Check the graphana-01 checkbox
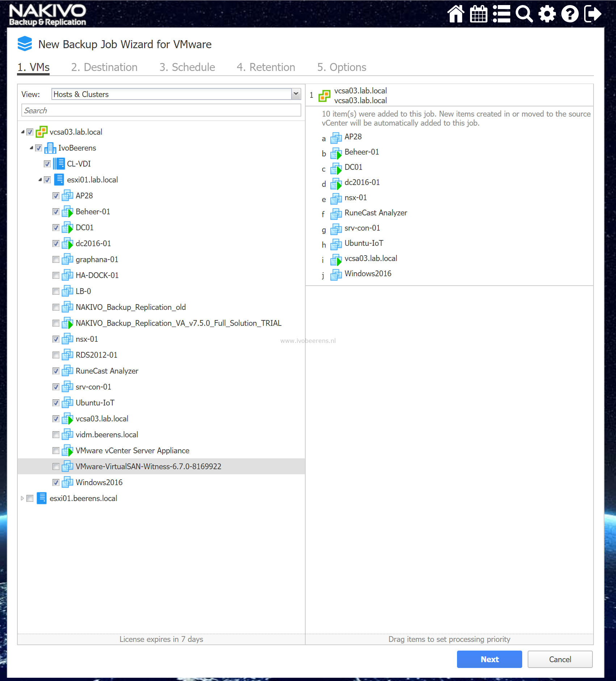616x681 pixels. 56,260
